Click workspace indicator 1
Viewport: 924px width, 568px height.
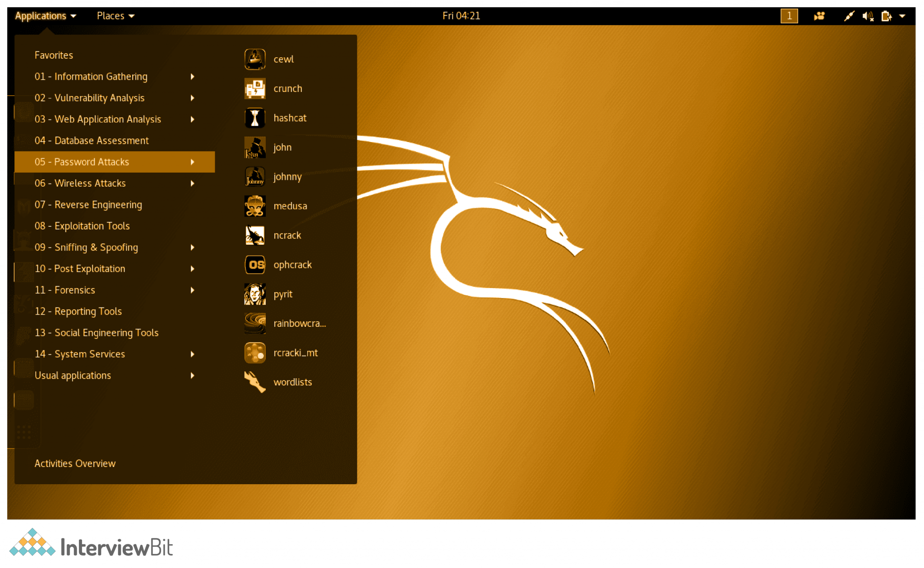789,15
